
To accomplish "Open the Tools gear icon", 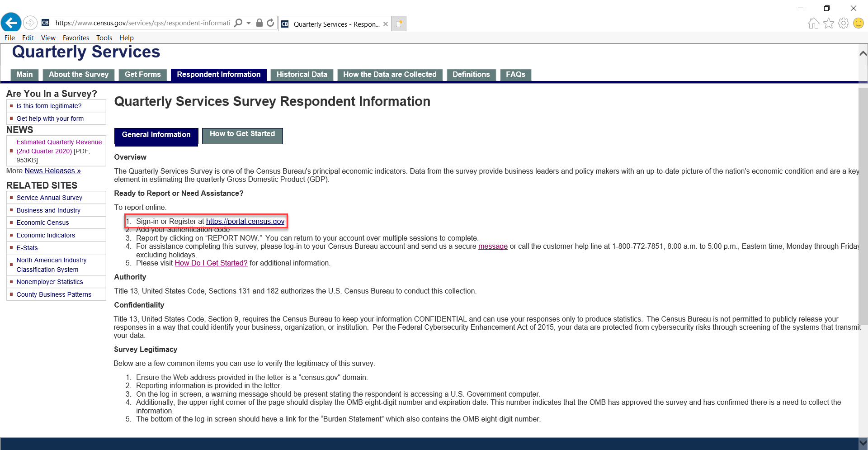I will (x=843, y=24).
